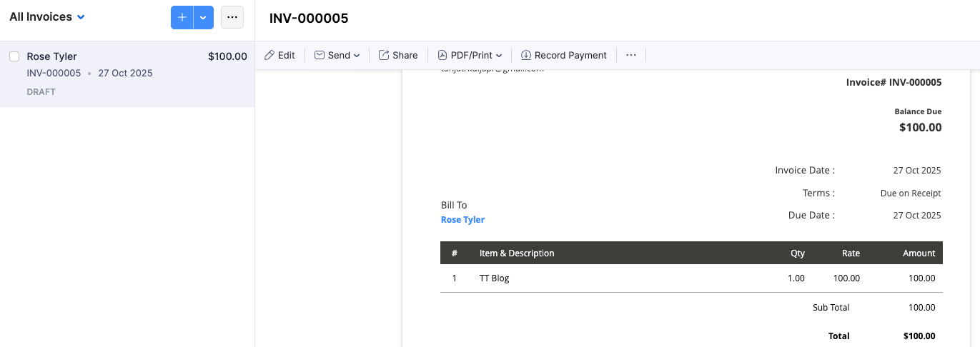
Task: Click INV-000005 number in the list row
Action: tap(54, 74)
